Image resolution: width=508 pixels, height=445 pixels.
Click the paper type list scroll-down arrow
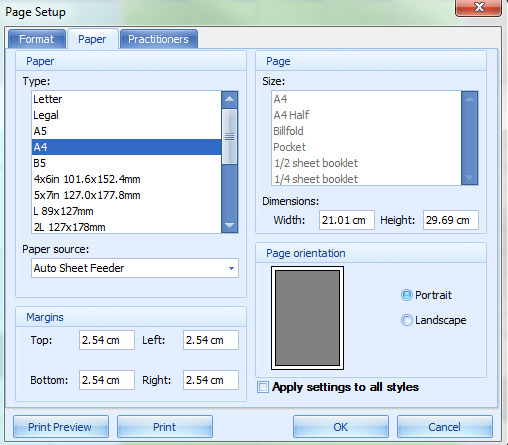pos(229,225)
